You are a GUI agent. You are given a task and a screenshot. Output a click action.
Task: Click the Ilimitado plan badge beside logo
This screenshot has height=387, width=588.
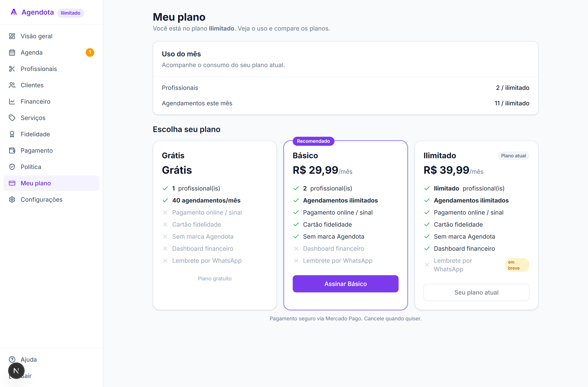coord(70,13)
